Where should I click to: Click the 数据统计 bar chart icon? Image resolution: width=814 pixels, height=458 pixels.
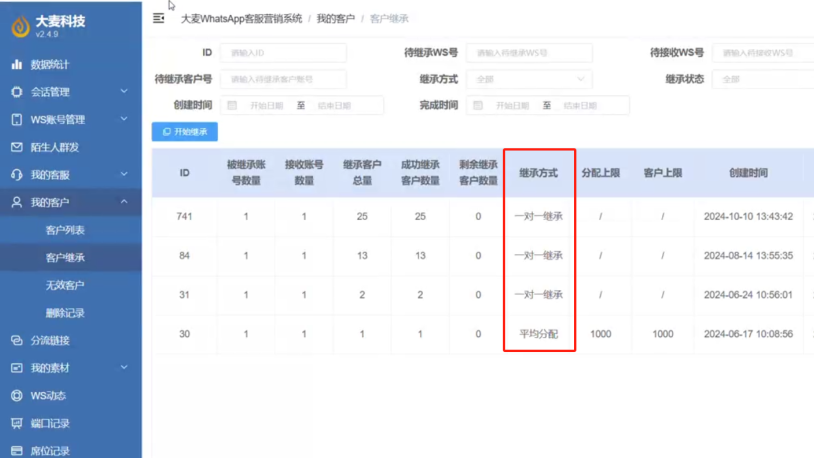click(17, 64)
